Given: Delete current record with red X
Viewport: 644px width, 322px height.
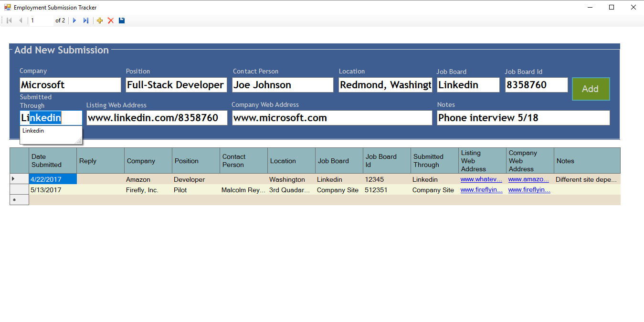Looking at the screenshot, I should (x=111, y=21).
